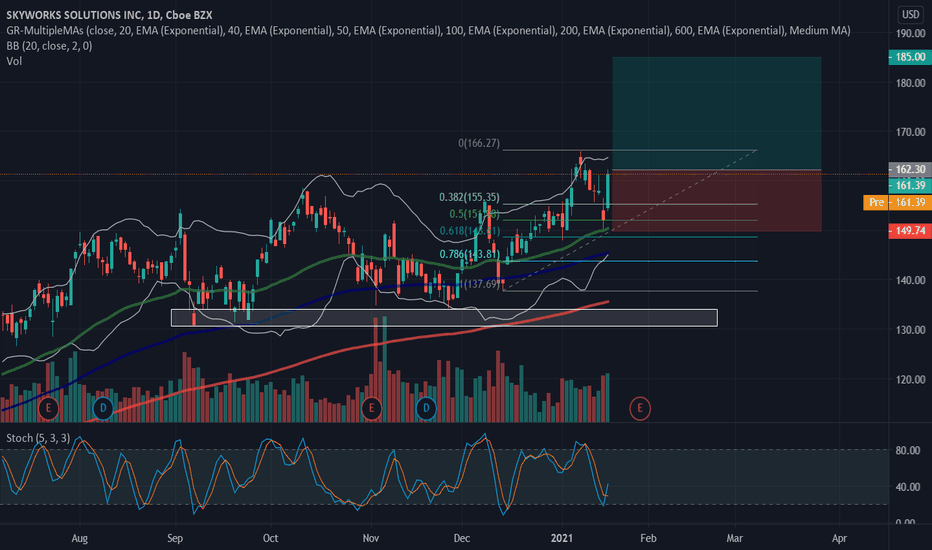Click the Apr label on the time axis

(x=839, y=538)
